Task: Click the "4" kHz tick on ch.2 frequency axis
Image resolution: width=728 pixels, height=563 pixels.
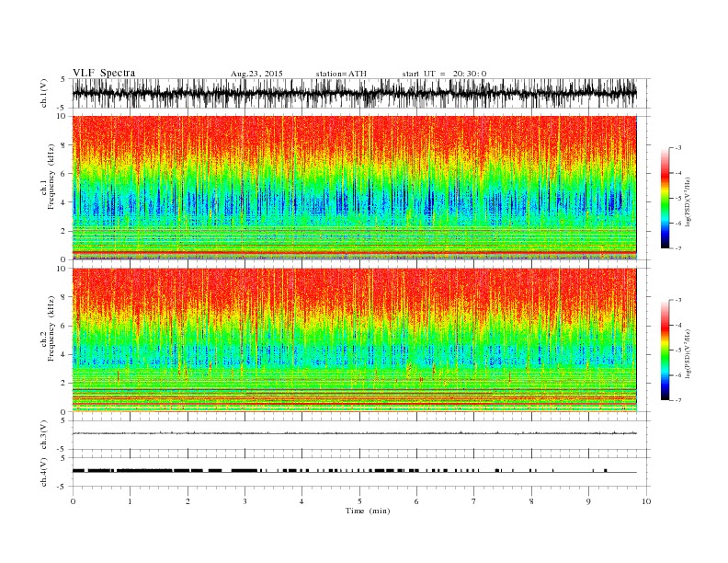Action: [x=64, y=354]
